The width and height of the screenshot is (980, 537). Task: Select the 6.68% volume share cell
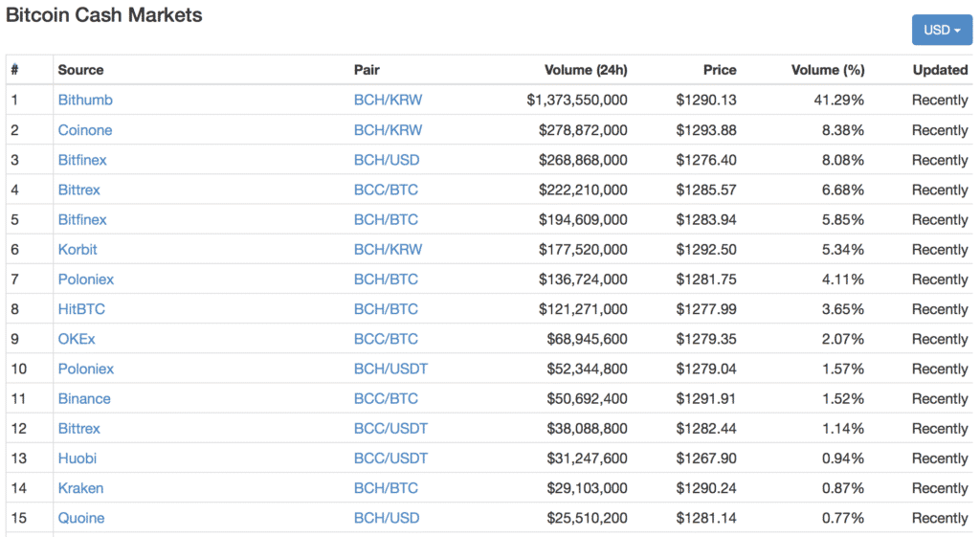pyautogui.click(x=842, y=190)
